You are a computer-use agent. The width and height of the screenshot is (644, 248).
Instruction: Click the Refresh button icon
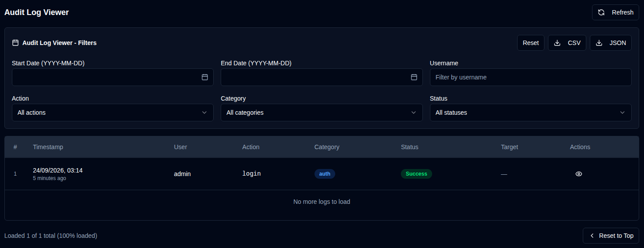click(x=601, y=12)
